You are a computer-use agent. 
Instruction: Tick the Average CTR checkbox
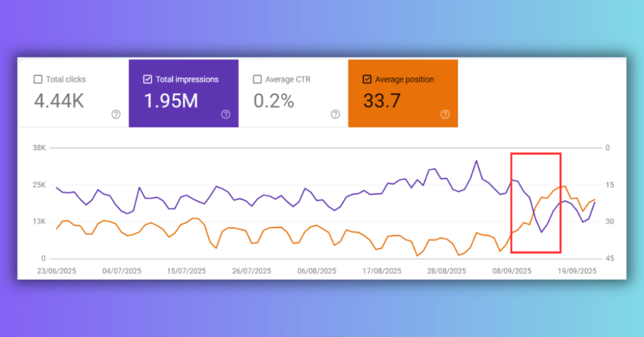257,79
